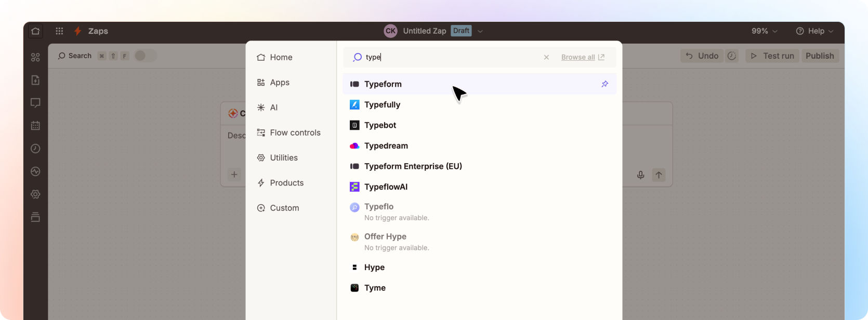This screenshot has width=868, height=320.
Task: Open the Browse all link
Action: 583,57
